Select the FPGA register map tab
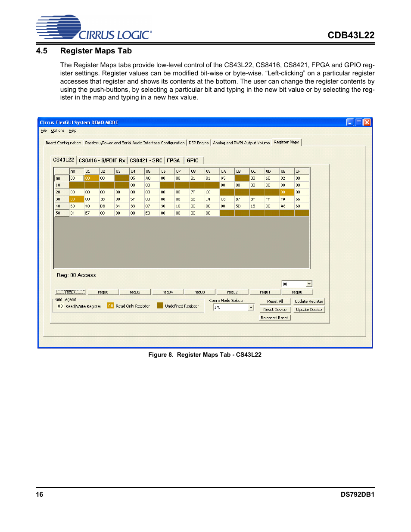Viewport: 411px width, 532px height. coord(173,160)
